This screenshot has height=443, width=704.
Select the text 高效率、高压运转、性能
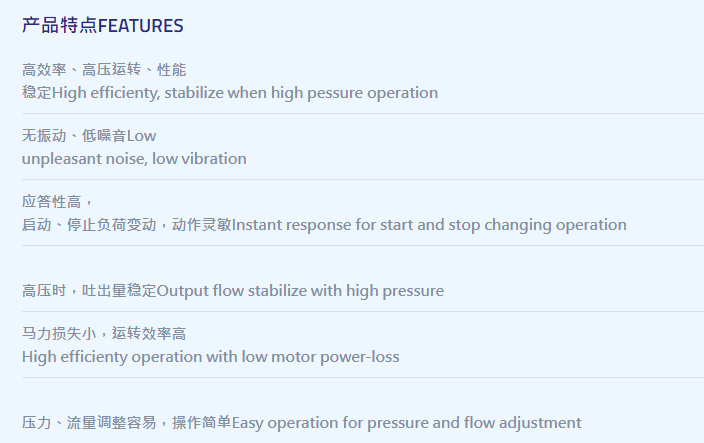104,70
